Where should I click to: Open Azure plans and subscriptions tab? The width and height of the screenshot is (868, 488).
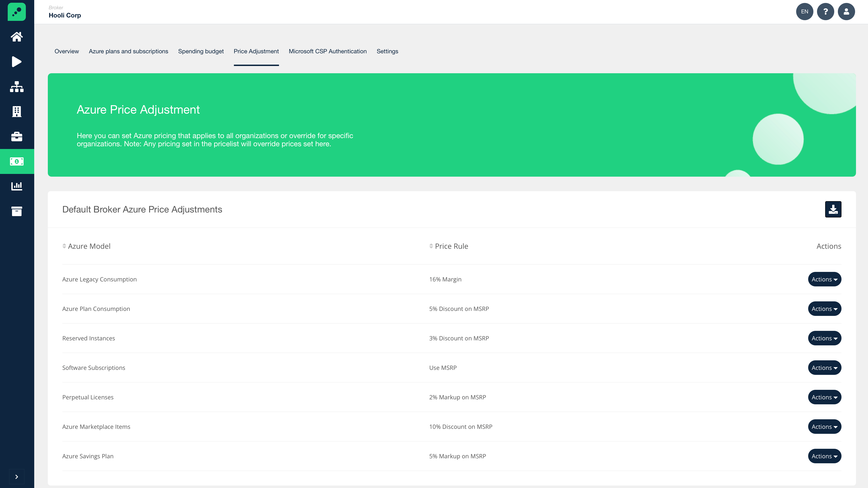128,51
